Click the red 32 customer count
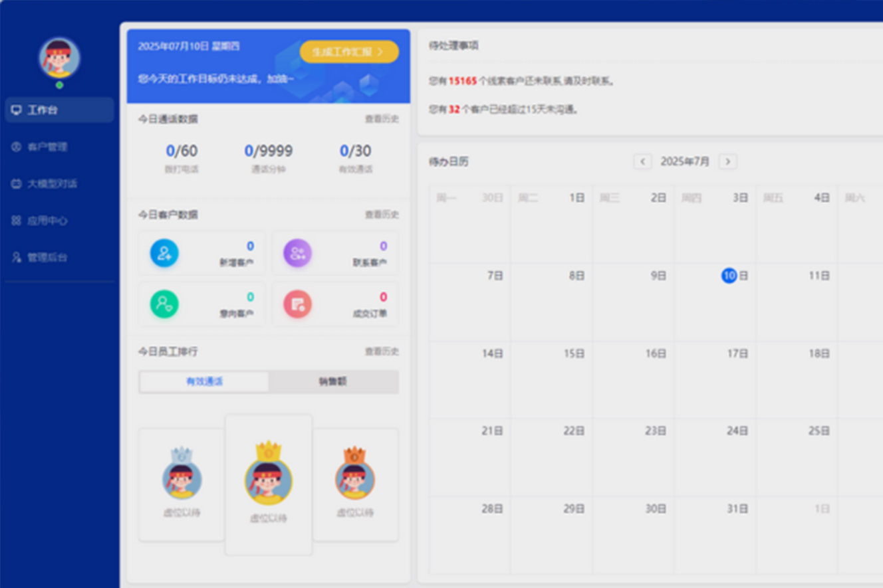The image size is (883, 588). click(x=454, y=110)
